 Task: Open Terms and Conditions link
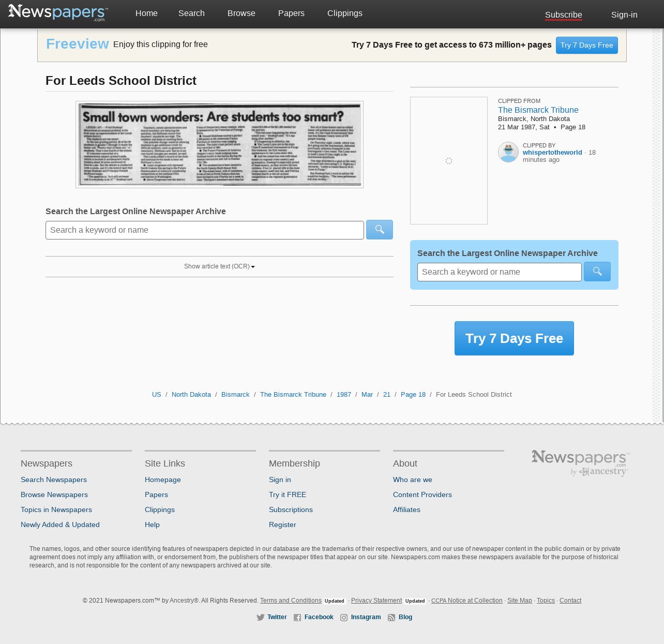pyautogui.click(x=291, y=601)
